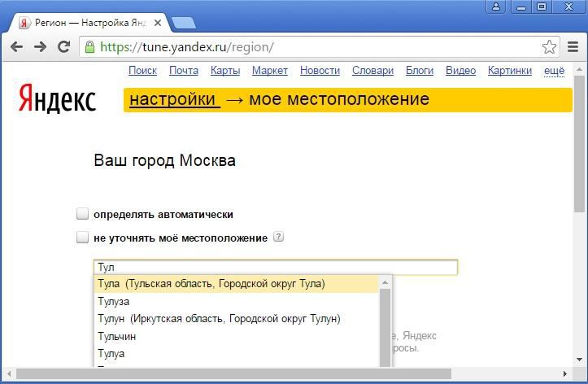Image resolution: width=588 pixels, height=384 pixels.
Task: Choose the Тулуа suggestion
Action: pos(236,354)
